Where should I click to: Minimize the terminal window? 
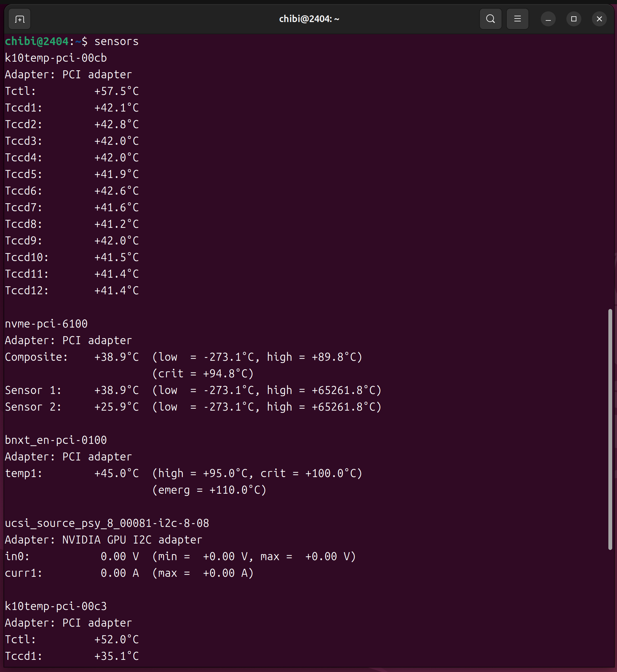coord(548,19)
